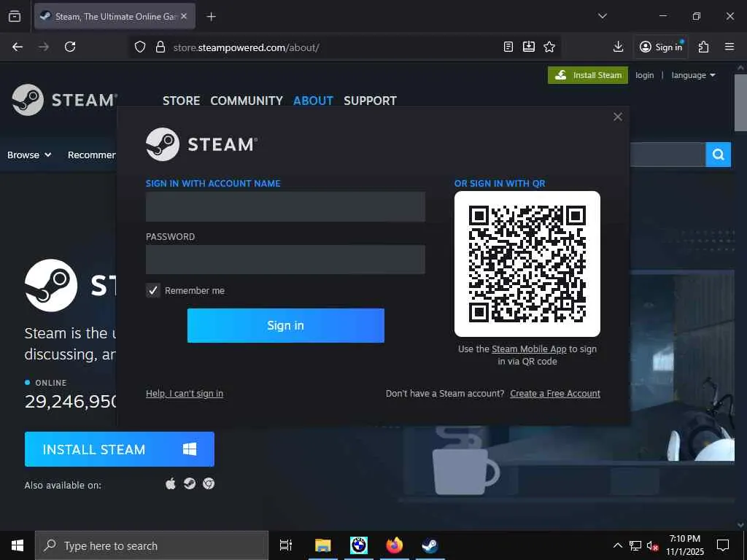747x560 pixels.
Task: Open the network status tray icon
Action: 635,545
